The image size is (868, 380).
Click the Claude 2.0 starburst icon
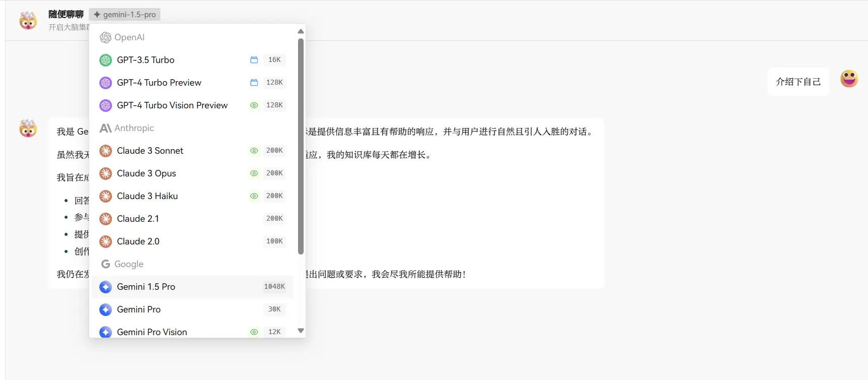click(x=105, y=241)
